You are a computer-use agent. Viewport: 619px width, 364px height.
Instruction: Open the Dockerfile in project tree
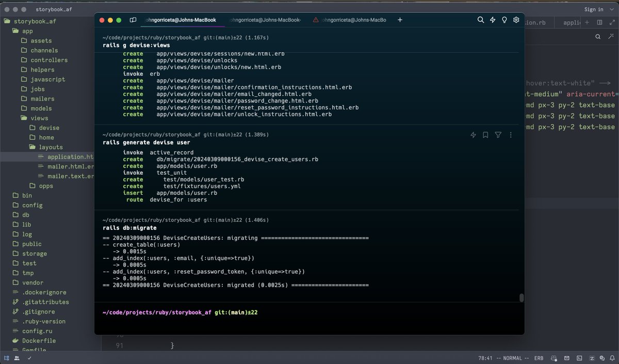point(34,341)
